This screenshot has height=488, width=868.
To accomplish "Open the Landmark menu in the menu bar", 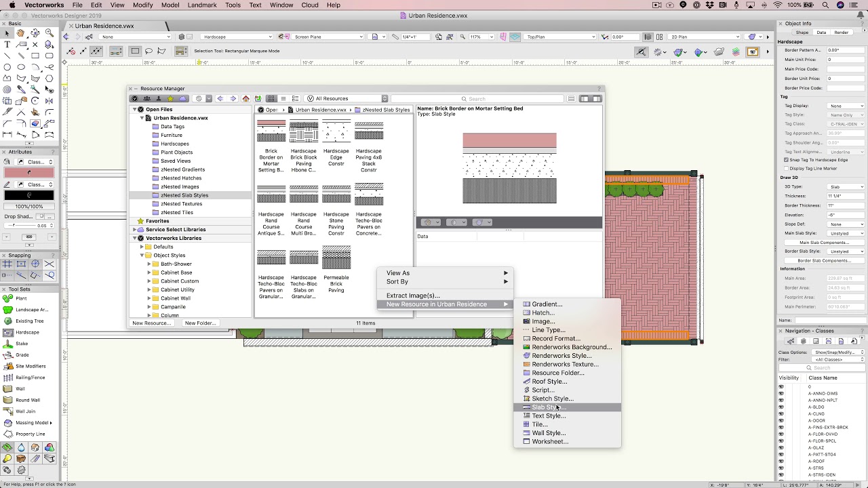I will 203,5.
